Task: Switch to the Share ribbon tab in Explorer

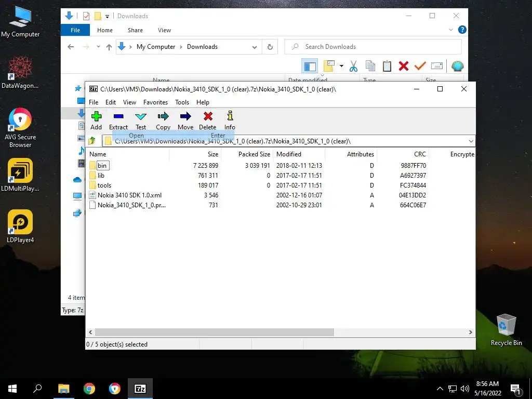Action: click(x=135, y=30)
